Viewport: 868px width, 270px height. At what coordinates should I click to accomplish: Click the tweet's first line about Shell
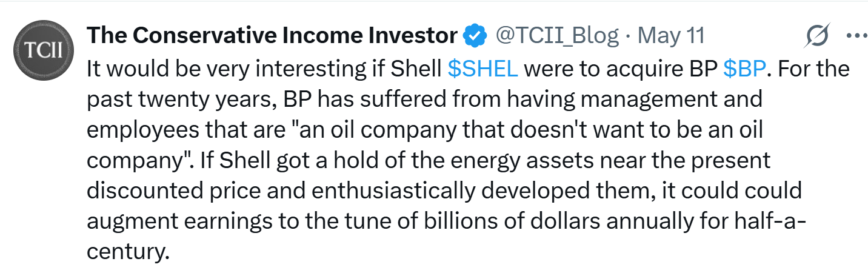469,69
